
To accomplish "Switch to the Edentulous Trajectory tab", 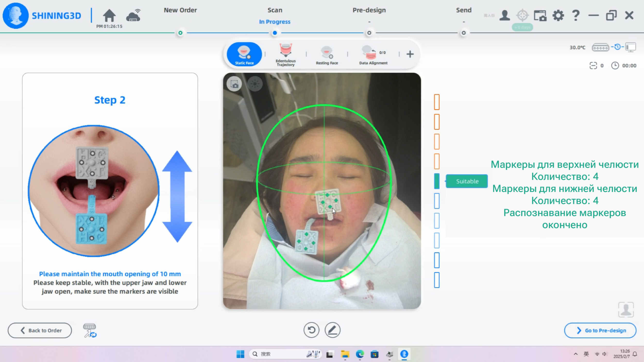I will pos(285,55).
